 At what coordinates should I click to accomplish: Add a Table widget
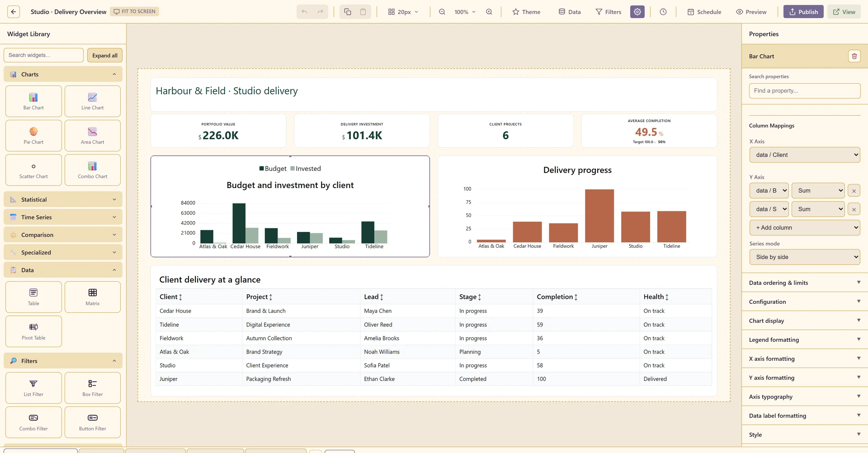[x=33, y=297]
